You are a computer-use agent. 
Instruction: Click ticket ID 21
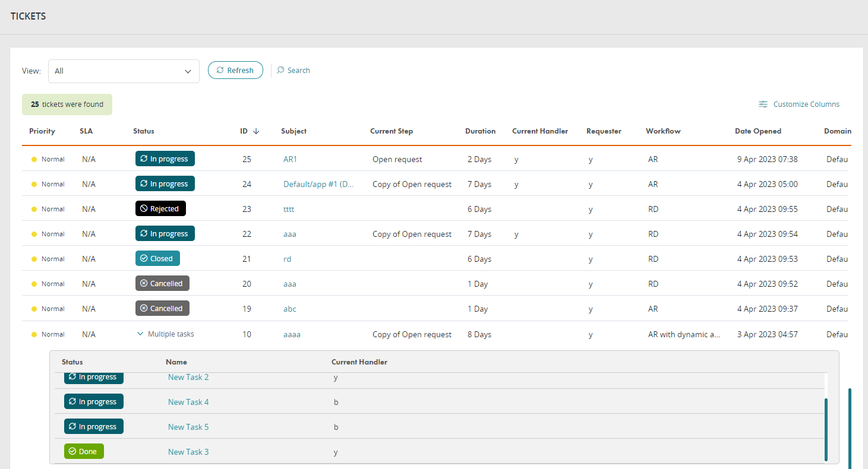click(x=247, y=259)
